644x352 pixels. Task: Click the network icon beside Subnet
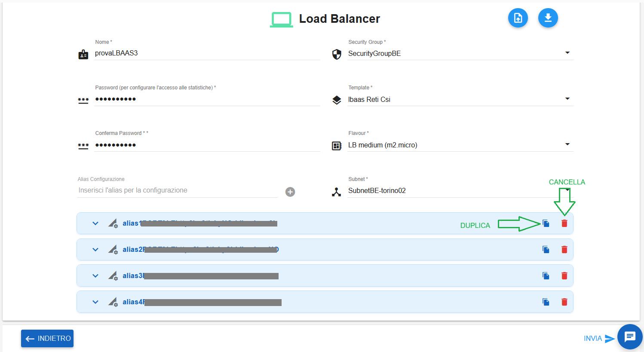point(337,192)
